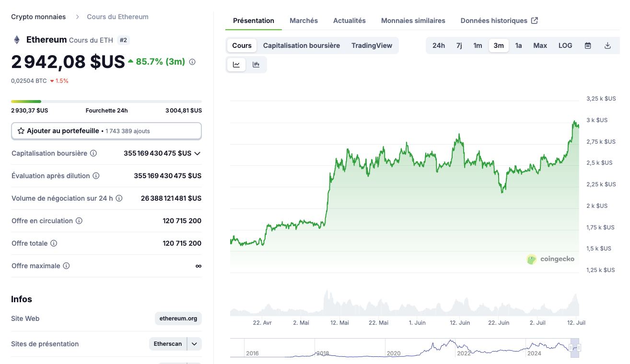The image size is (630, 364).
Task: Open the calendar date range picker
Action: [588, 45]
